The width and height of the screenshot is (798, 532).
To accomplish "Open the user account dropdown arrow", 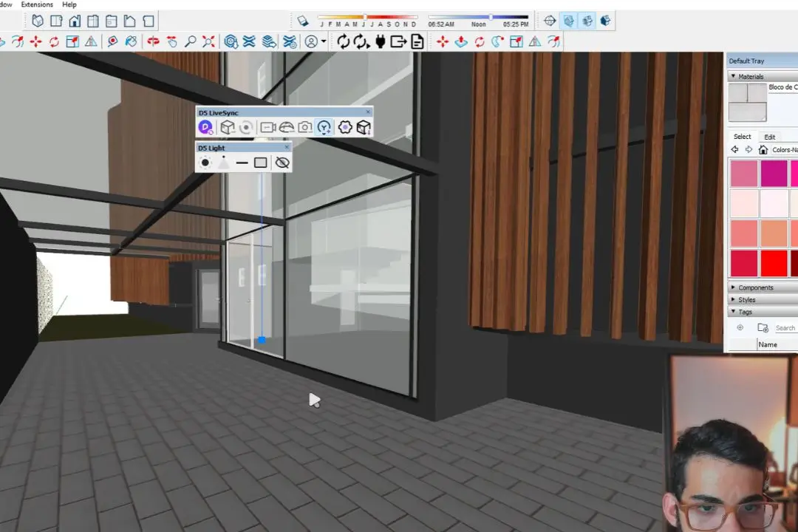I will pyautogui.click(x=323, y=41).
